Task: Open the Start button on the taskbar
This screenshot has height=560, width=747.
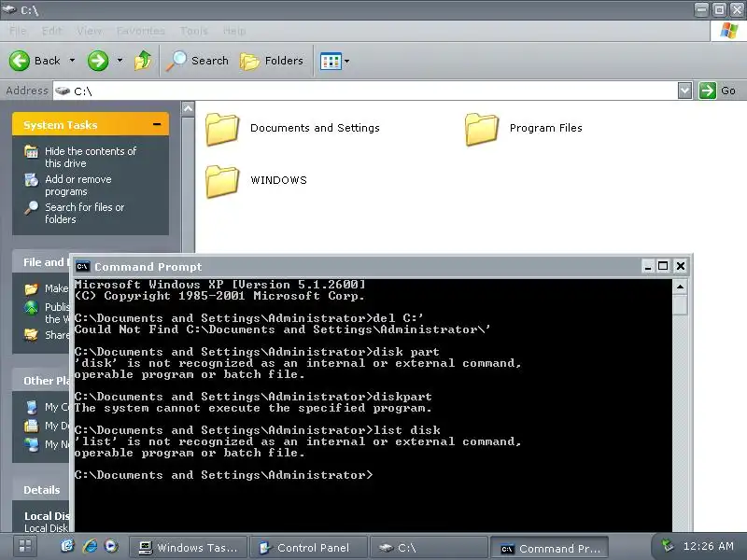Action: [x=25, y=547]
